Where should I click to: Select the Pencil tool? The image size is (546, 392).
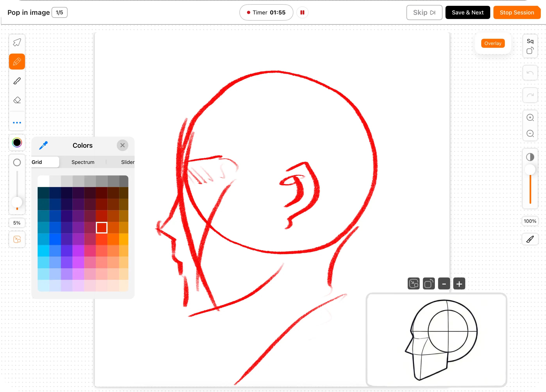point(17,62)
